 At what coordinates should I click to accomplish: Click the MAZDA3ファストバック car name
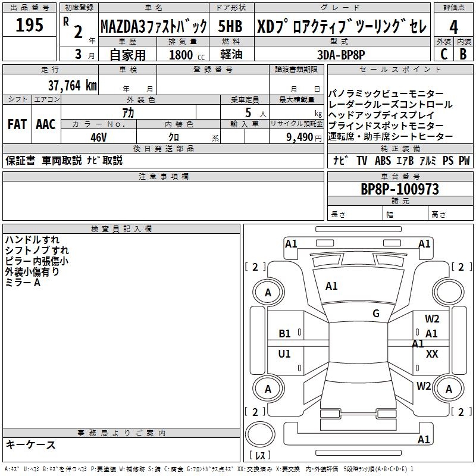click(x=154, y=27)
